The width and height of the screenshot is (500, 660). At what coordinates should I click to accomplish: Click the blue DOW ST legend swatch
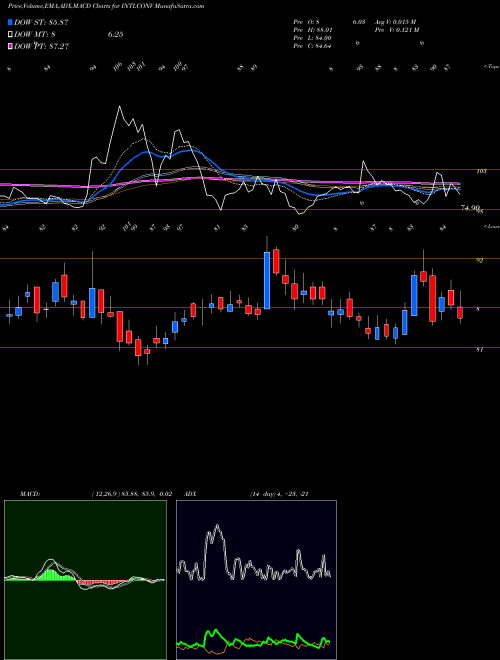(11, 22)
